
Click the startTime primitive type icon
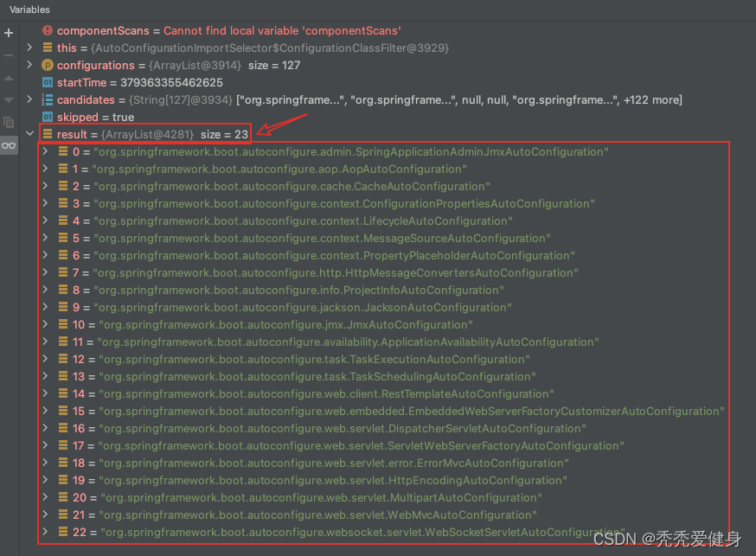point(48,82)
